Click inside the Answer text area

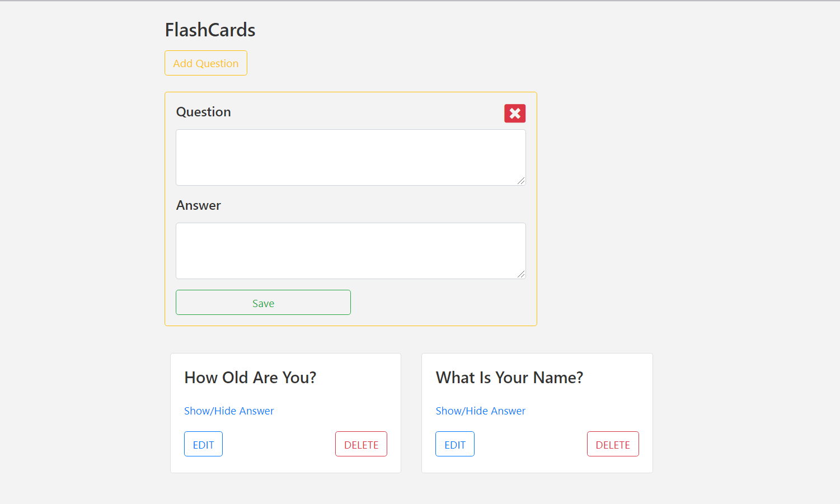click(x=350, y=251)
